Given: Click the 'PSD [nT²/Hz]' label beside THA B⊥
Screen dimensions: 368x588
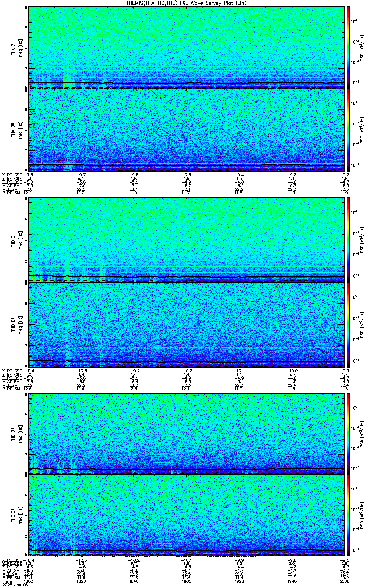Looking at the screenshot, I should (x=362, y=48).
